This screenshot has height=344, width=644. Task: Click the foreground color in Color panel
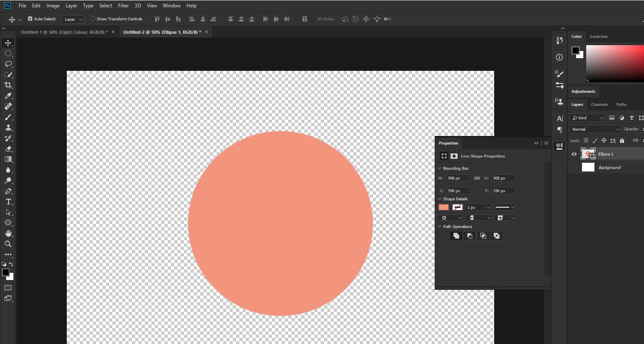click(x=576, y=50)
